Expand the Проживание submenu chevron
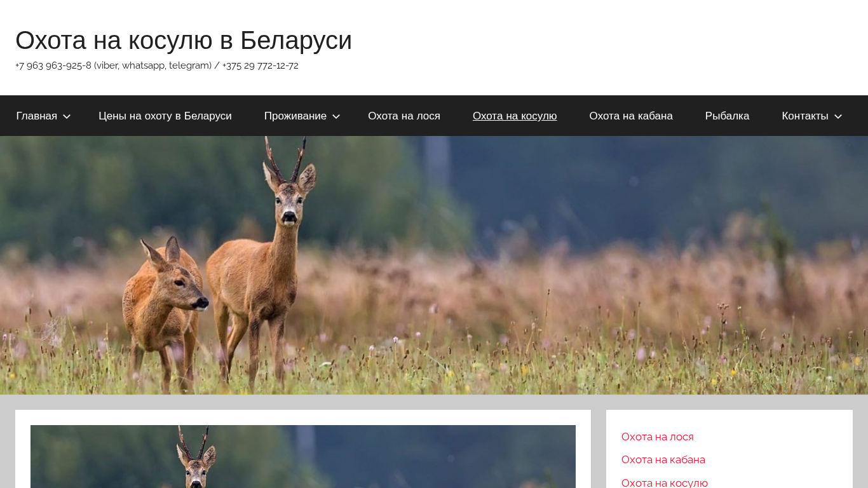The height and width of the screenshot is (488, 868). 336,116
